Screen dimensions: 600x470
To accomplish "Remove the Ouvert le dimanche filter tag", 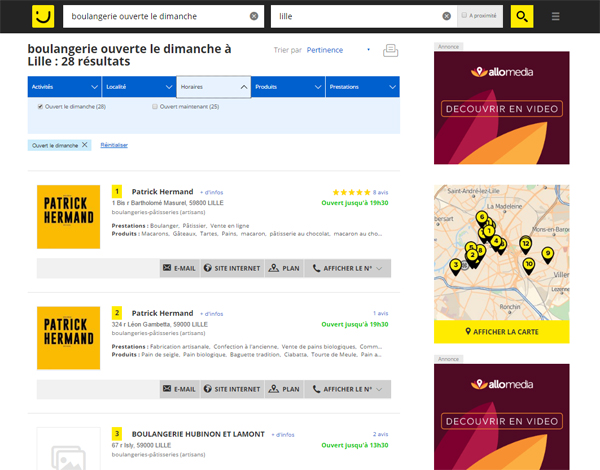I will point(85,145).
